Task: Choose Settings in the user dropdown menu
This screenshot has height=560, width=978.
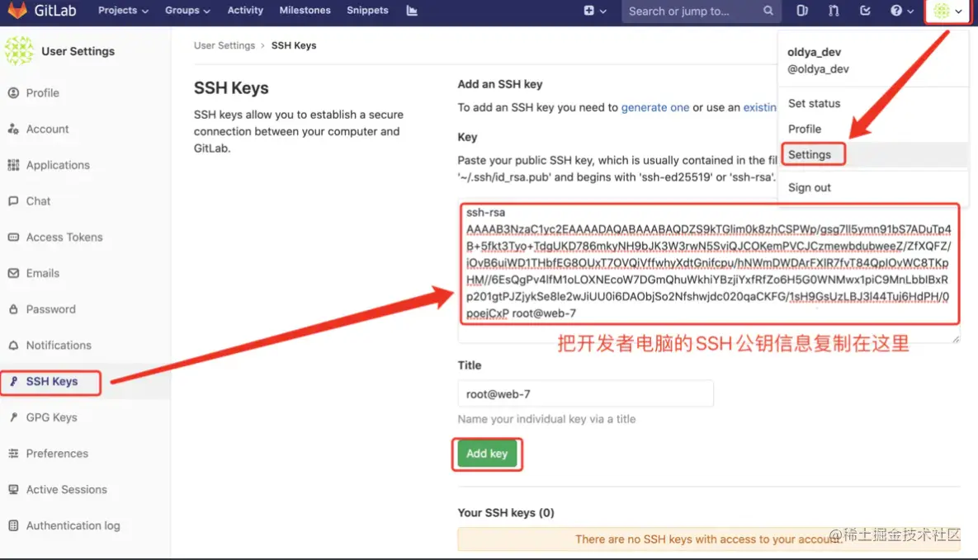Action: coord(809,155)
